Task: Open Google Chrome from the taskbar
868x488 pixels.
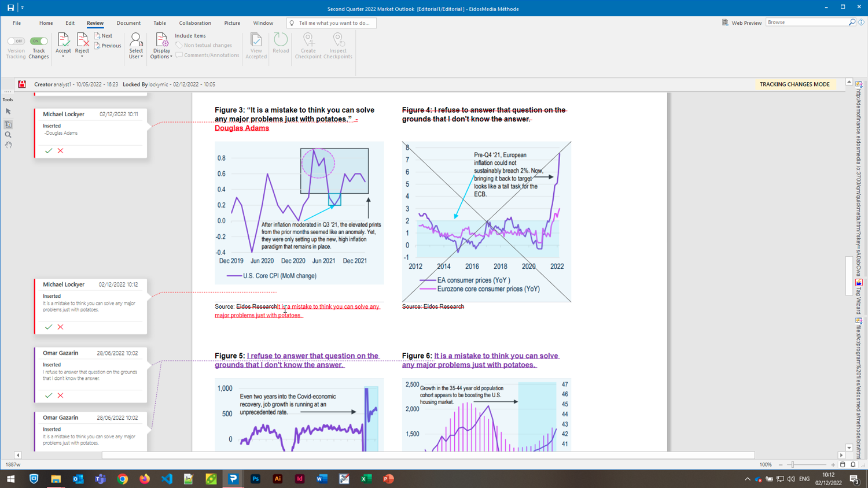Action: pos(123,479)
